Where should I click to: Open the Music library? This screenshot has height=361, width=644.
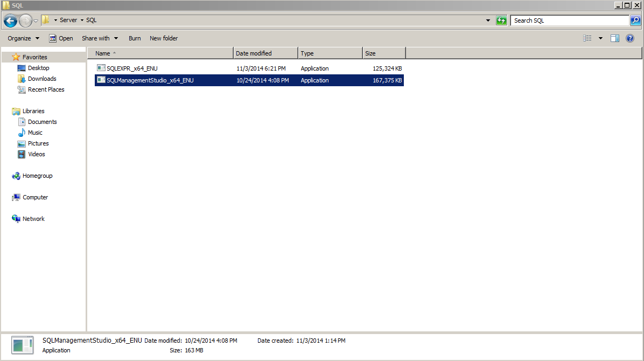(x=35, y=133)
